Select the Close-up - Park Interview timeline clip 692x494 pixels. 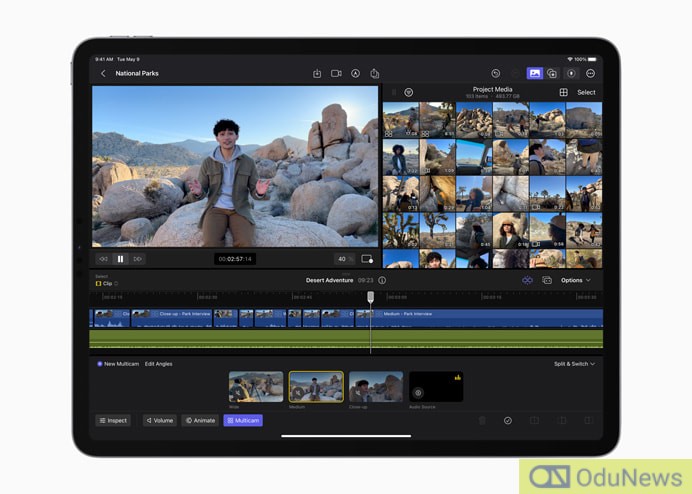point(172,318)
